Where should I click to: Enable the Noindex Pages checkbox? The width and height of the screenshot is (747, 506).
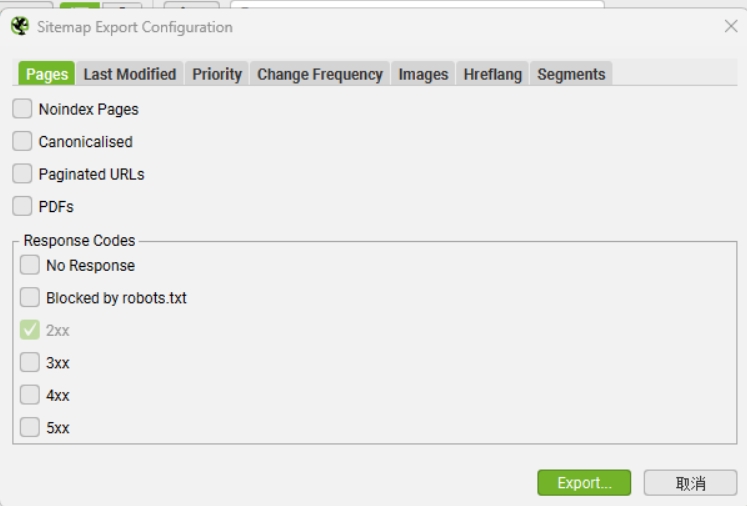coord(22,109)
